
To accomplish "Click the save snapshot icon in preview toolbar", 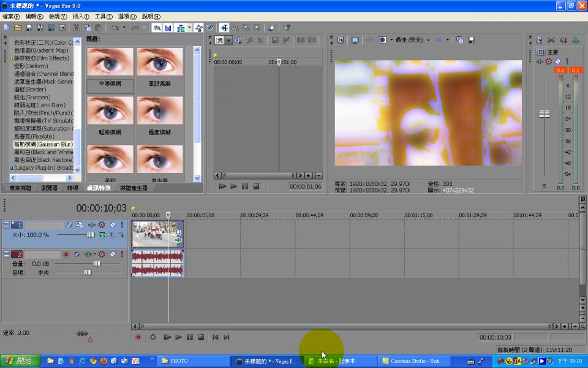I will (x=472, y=40).
